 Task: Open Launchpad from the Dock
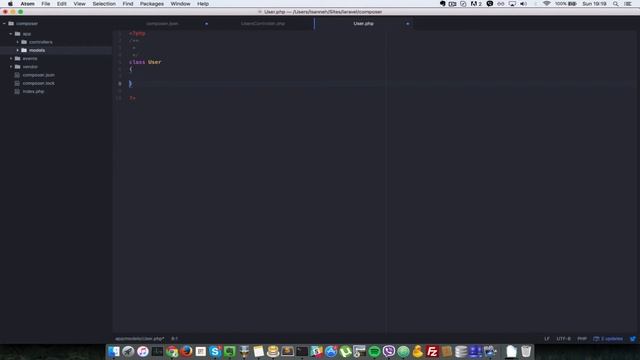[x=128, y=351]
